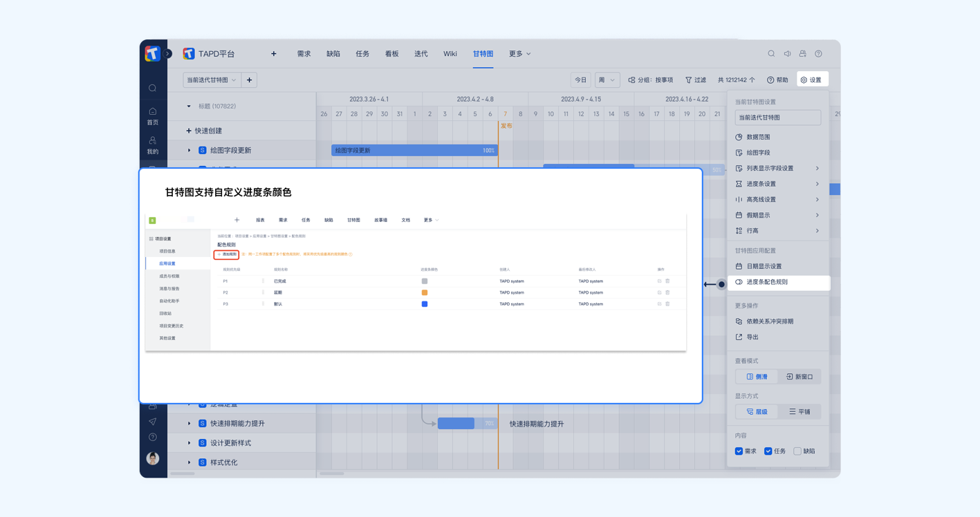Viewport: 980px width, 517px height.
Task: Open 分组：按事项 grouping selector
Action: (651, 80)
